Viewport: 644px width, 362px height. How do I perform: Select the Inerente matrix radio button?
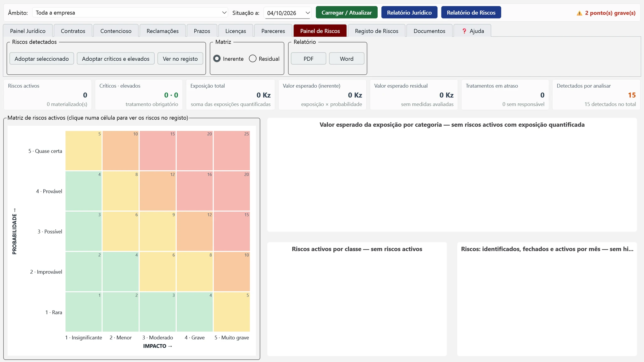[217, 58]
